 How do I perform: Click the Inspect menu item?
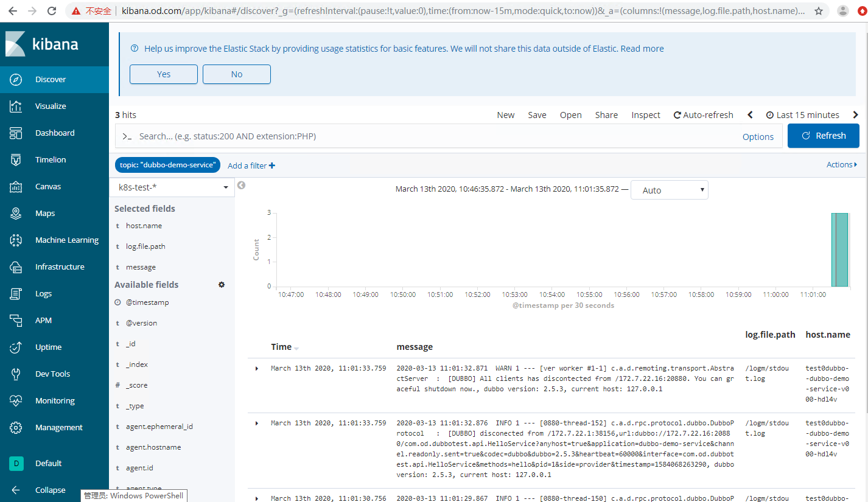(x=645, y=115)
